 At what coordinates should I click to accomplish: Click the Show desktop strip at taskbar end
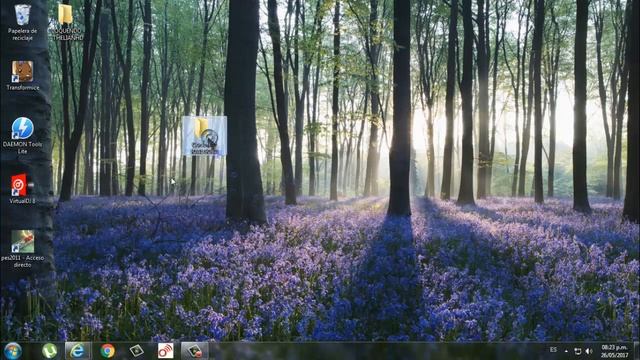(637, 351)
